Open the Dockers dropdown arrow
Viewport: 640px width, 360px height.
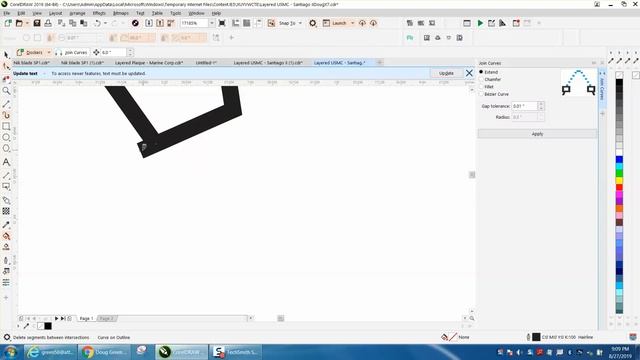coord(49,52)
